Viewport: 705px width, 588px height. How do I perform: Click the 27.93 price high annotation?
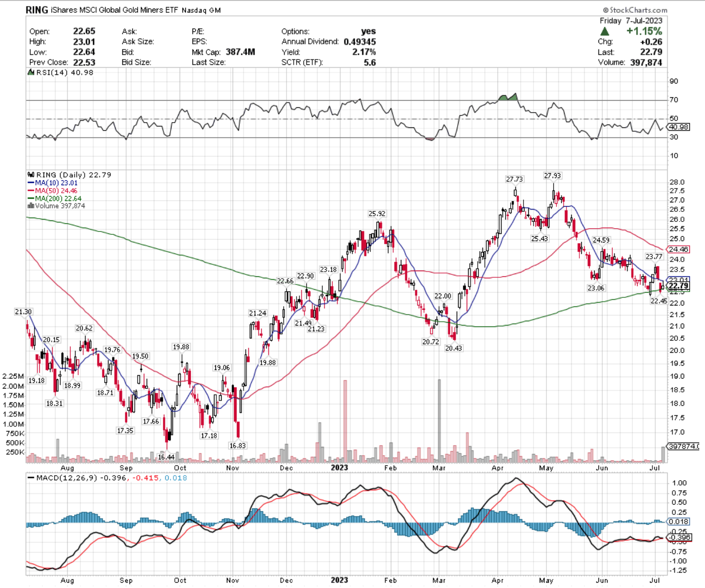(553, 176)
